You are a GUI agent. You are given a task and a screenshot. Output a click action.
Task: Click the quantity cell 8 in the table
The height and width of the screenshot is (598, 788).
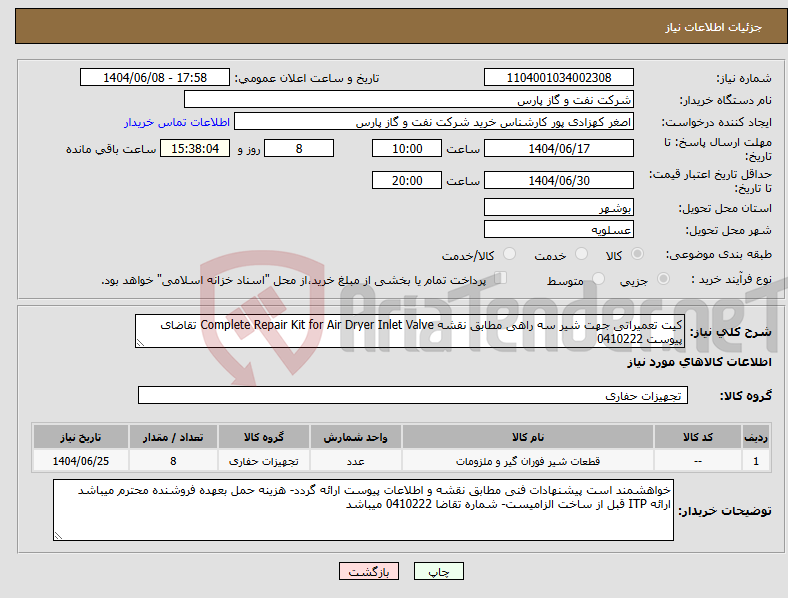(x=173, y=461)
